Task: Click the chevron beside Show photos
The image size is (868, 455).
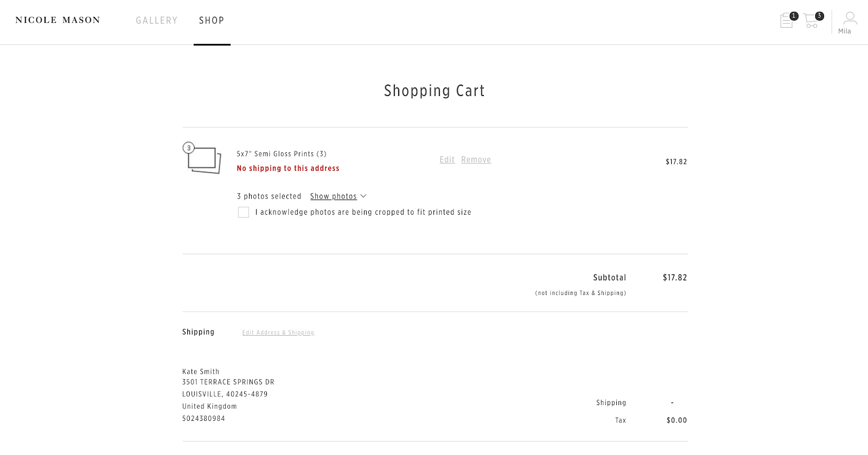Action: [363, 196]
